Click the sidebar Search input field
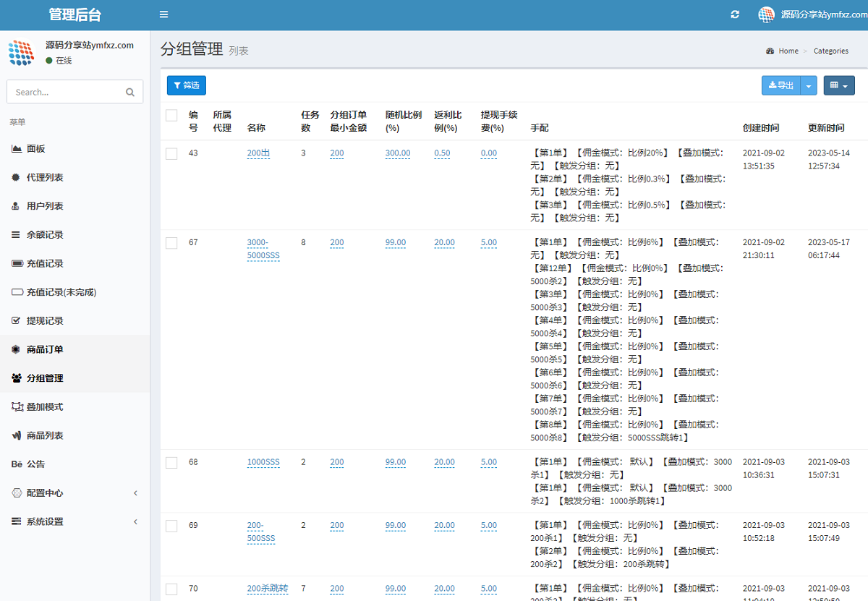 [x=65, y=92]
